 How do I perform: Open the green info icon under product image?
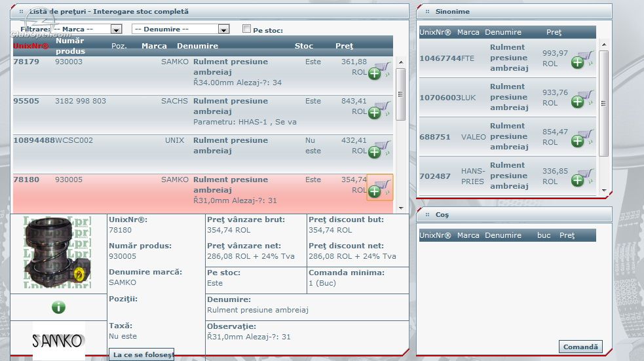click(59, 307)
